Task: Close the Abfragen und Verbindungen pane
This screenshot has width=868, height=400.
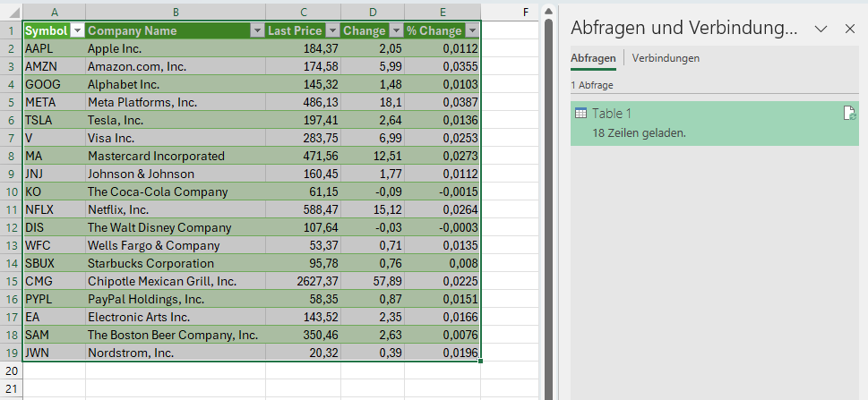Action: click(x=850, y=29)
